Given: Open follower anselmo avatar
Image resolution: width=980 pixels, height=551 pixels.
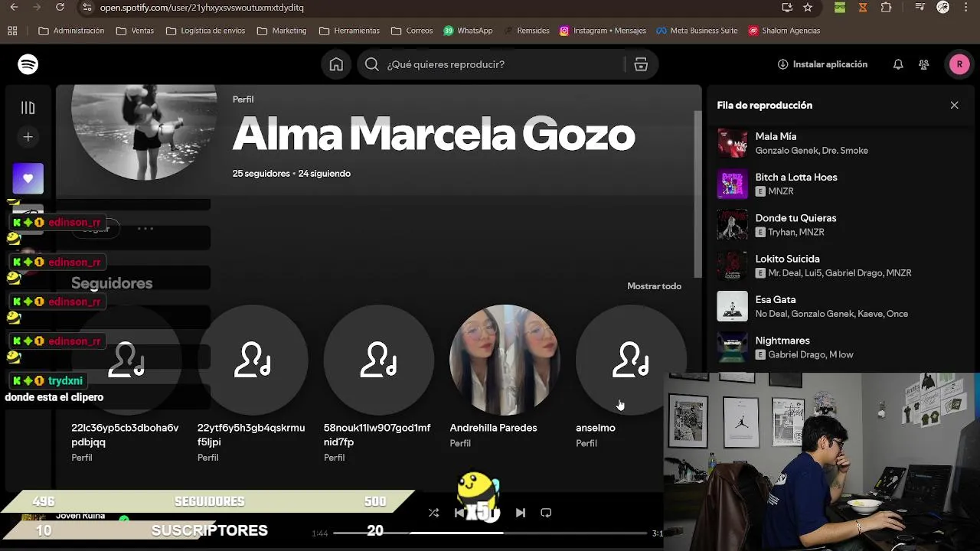Looking at the screenshot, I should tap(631, 360).
